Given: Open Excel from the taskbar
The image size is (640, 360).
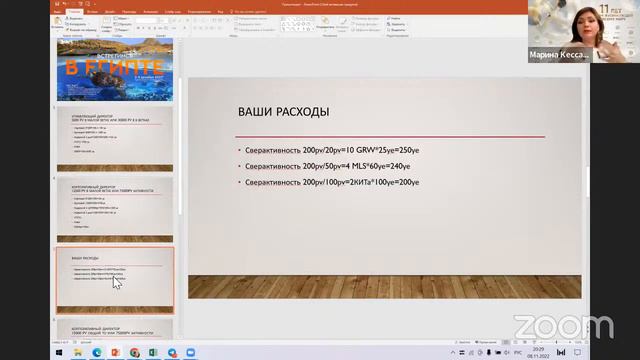Looking at the screenshot, I should click(153, 352).
